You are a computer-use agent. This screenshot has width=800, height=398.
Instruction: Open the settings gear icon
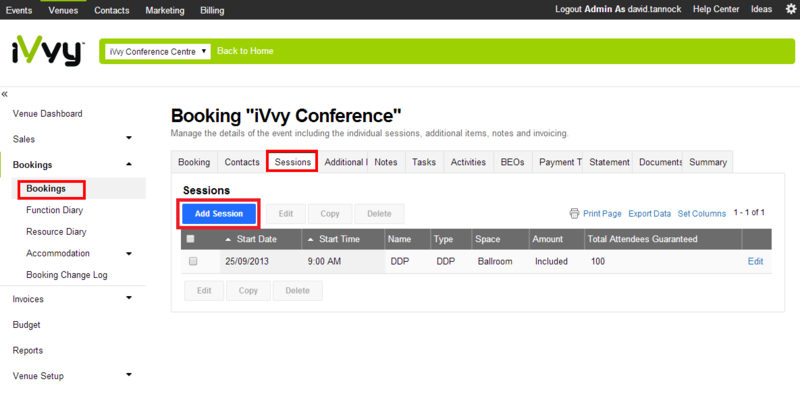(790, 9)
